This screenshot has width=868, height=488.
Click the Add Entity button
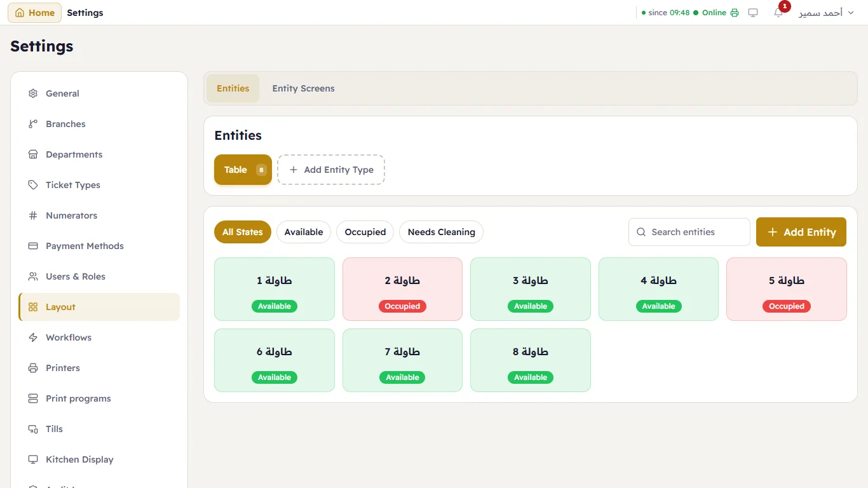point(801,232)
